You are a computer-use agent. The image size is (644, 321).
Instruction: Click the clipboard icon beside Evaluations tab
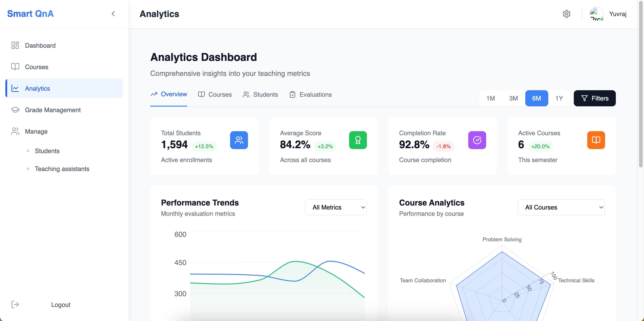pos(292,94)
